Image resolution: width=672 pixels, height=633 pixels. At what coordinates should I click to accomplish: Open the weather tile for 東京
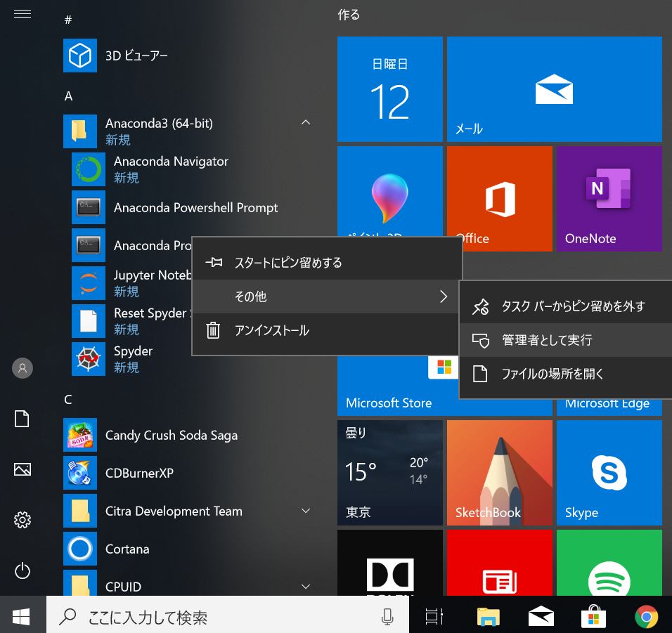(389, 473)
